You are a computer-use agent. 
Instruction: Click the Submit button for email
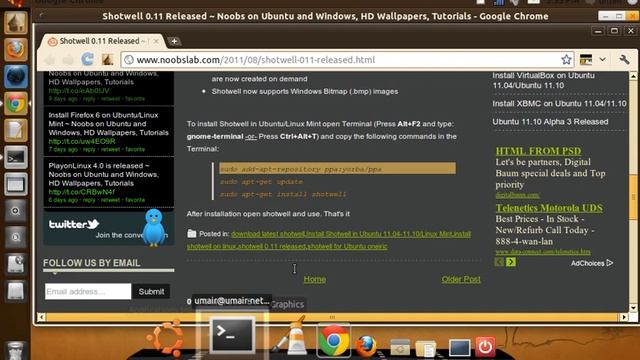pos(151,291)
